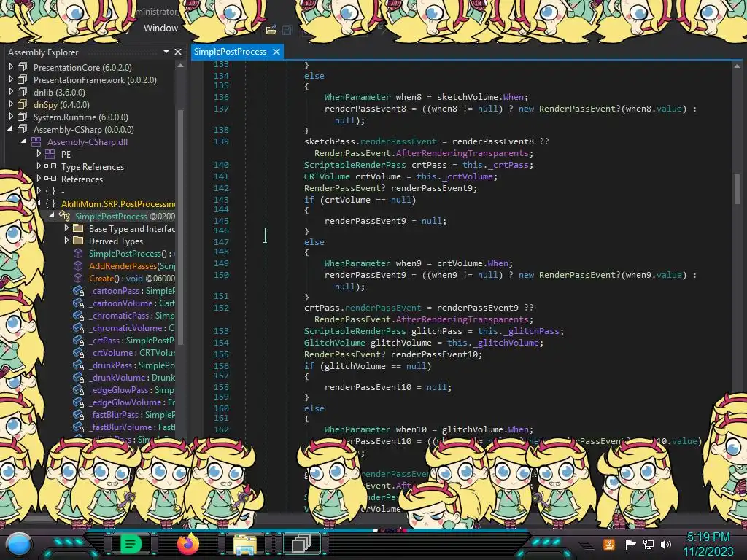The width and height of the screenshot is (747, 560).
Task: Click the code editor vertical scrollbar thumb
Action: pyautogui.click(x=737, y=189)
